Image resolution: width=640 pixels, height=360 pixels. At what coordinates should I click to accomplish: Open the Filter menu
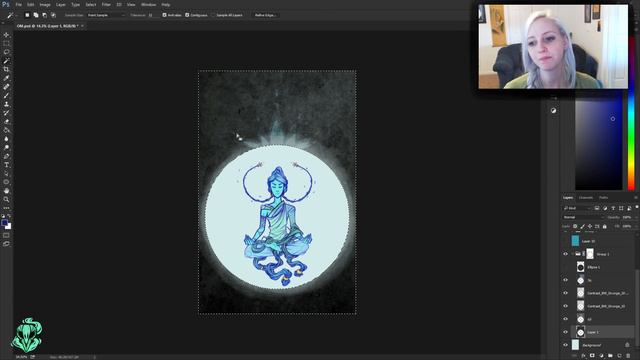coord(106,4)
